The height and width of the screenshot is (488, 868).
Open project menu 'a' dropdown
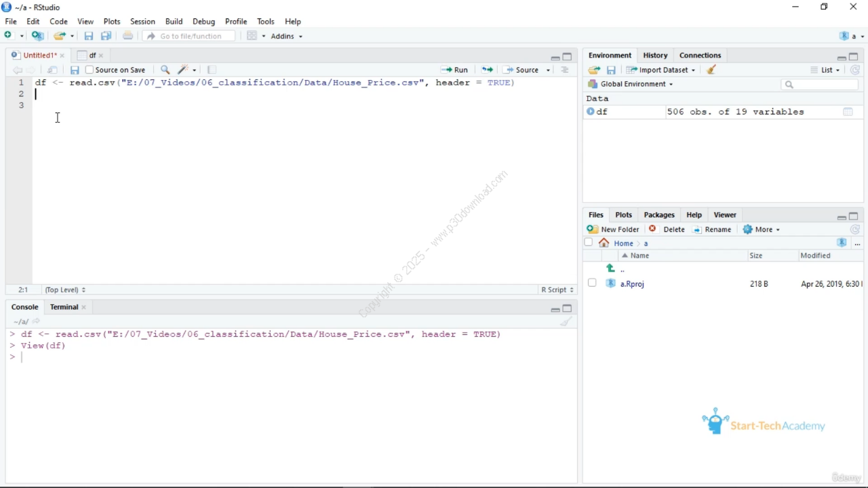coord(852,36)
